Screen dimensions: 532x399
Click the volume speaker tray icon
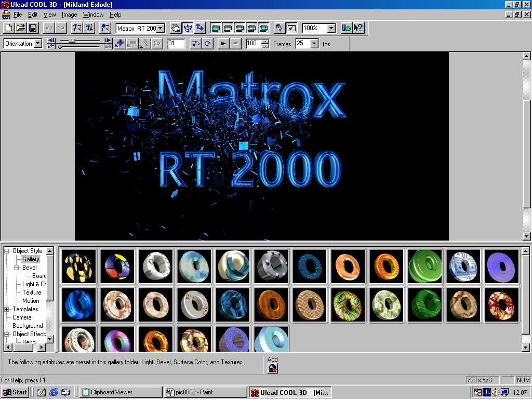coord(494,392)
